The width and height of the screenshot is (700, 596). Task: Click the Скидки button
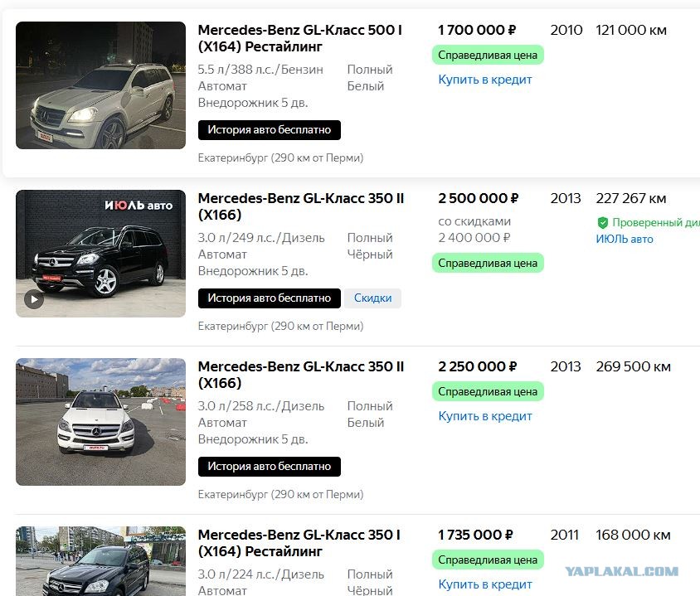(x=372, y=298)
